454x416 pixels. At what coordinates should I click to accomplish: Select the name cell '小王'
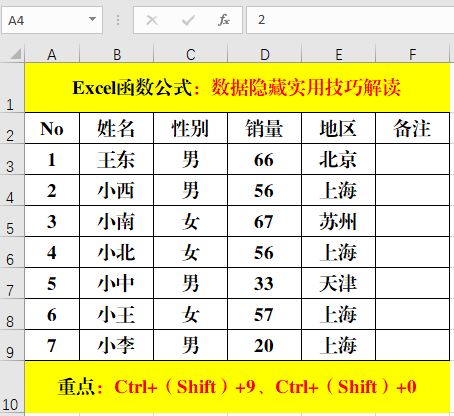point(116,314)
